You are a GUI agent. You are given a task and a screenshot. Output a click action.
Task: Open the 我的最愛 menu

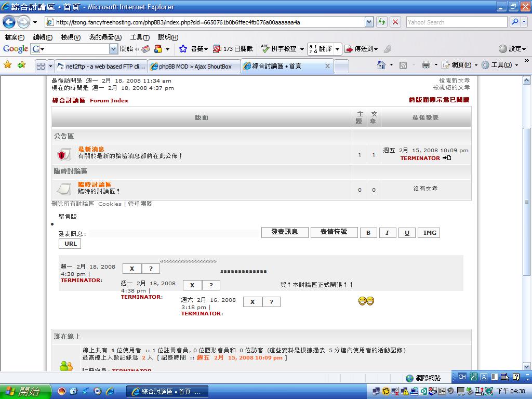pyautogui.click(x=105, y=37)
